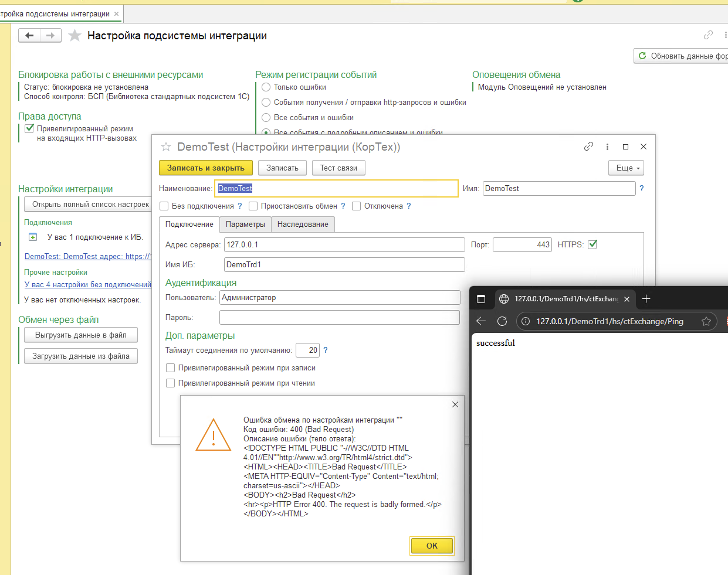Open the 'Наследование' tab
Screen dimensions: 728x575
[x=303, y=224]
